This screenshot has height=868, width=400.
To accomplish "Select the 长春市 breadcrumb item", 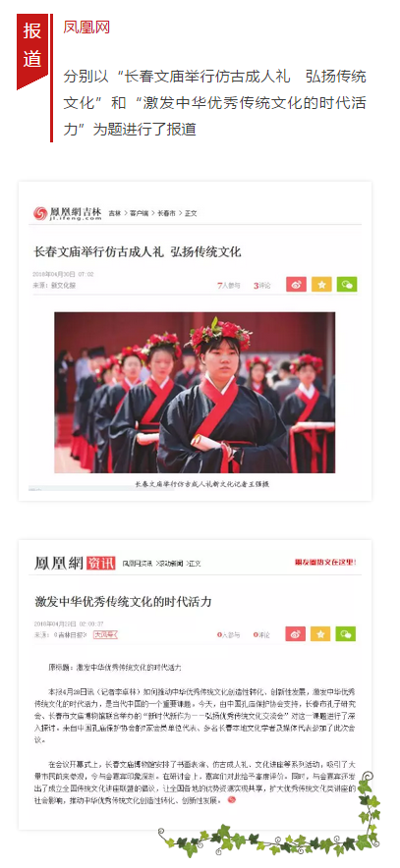I will pos(166,213).
